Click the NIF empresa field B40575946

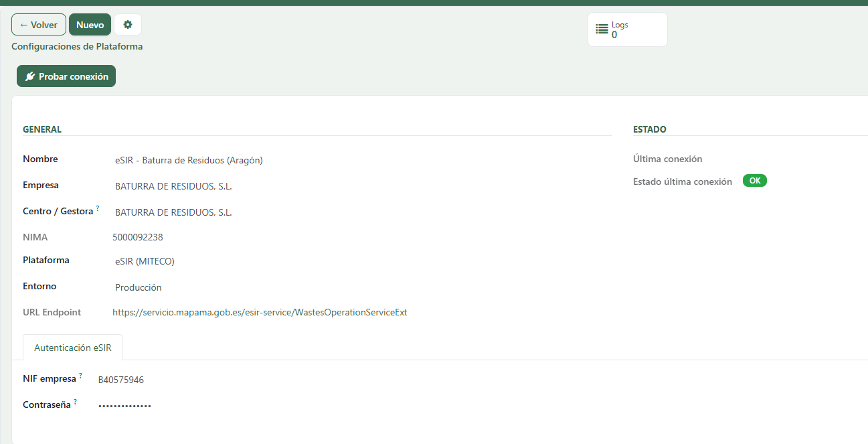point(121,380)
